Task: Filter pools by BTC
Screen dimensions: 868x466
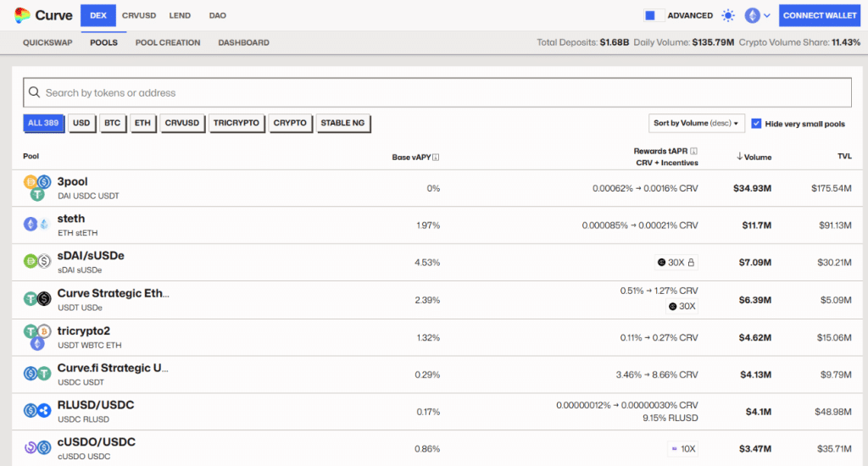Action: click(113, 123)
